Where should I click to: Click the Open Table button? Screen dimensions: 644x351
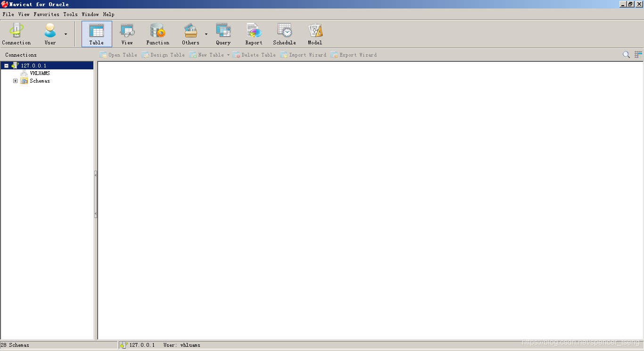(x=118, y=55)
